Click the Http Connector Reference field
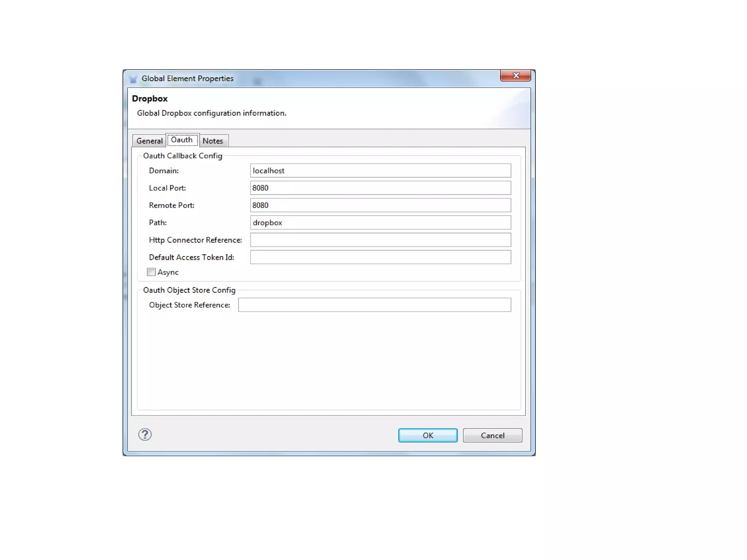 (380, 240)
